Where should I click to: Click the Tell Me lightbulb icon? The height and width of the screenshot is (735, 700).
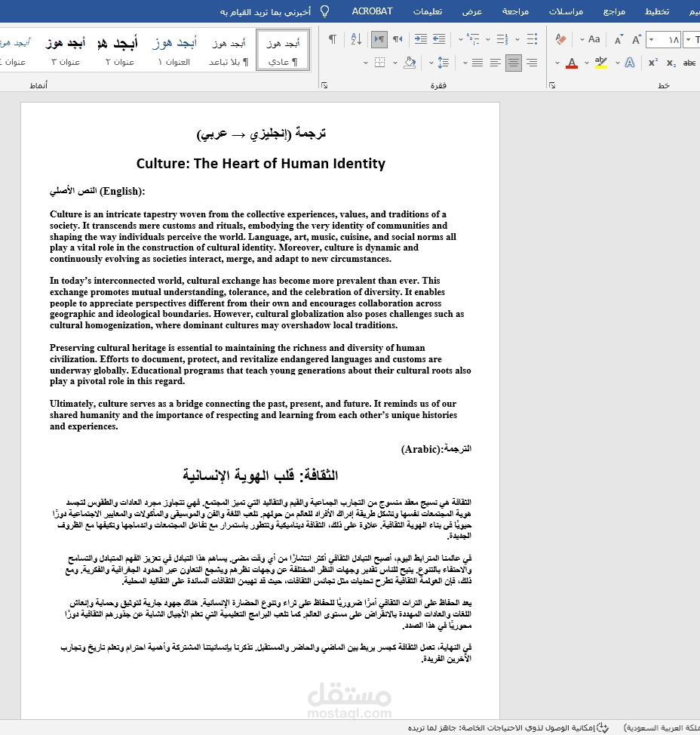324,11
